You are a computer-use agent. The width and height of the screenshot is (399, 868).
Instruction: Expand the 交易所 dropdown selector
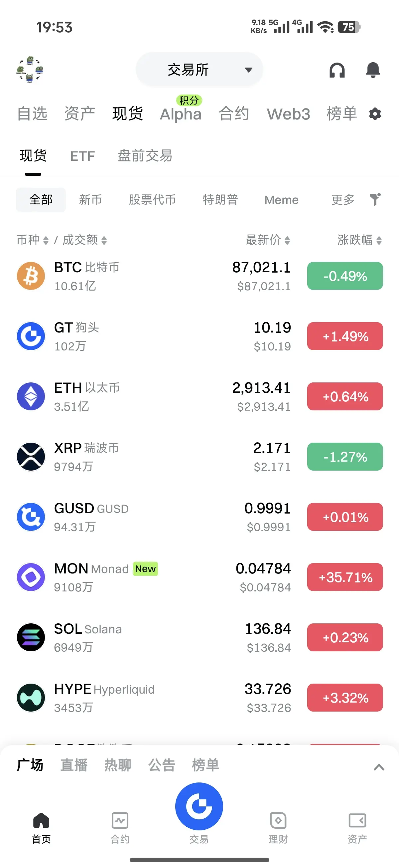pos(199,70)
